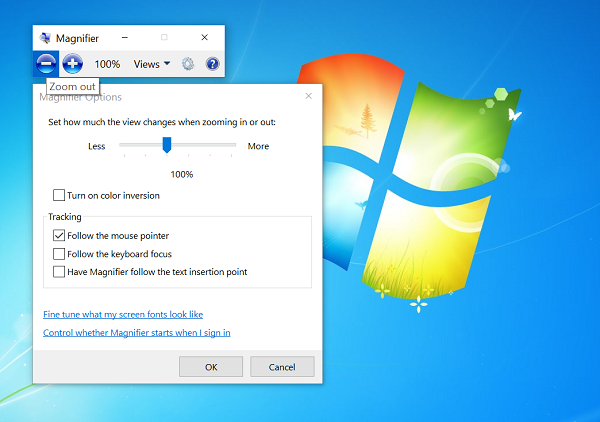Open Magnifier help question mark icon
The width and height of the screenshot is (600, 422).
coord(212,64)
